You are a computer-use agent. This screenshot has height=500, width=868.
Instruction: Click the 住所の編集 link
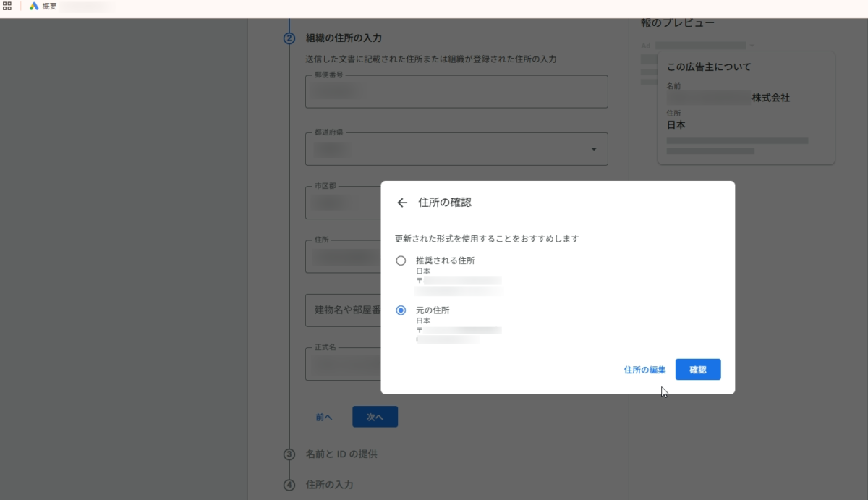pyautogui.click(x=644, y=370)
